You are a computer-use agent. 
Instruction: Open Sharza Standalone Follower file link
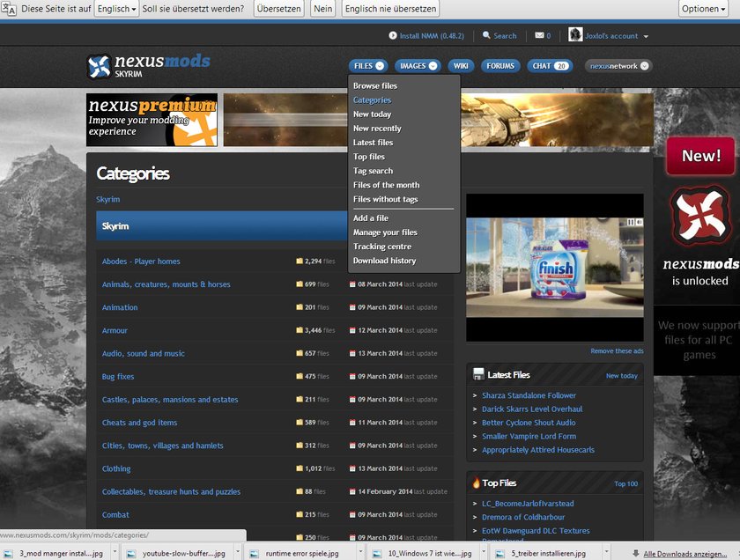[x=529, y=395]
